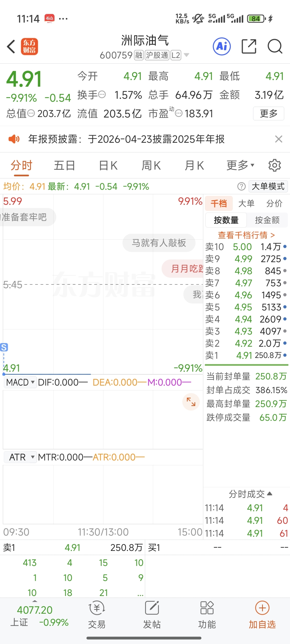Collapse the 分时成交 section arrow
The height and width of the screenshot is (644, 290).
(x=270, y=493)
